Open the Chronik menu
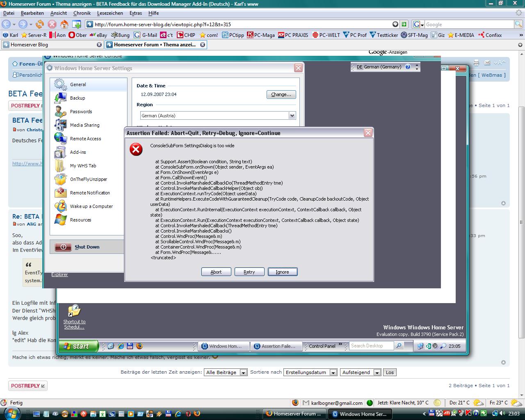525x420 pixels. [x=82, y=13]
